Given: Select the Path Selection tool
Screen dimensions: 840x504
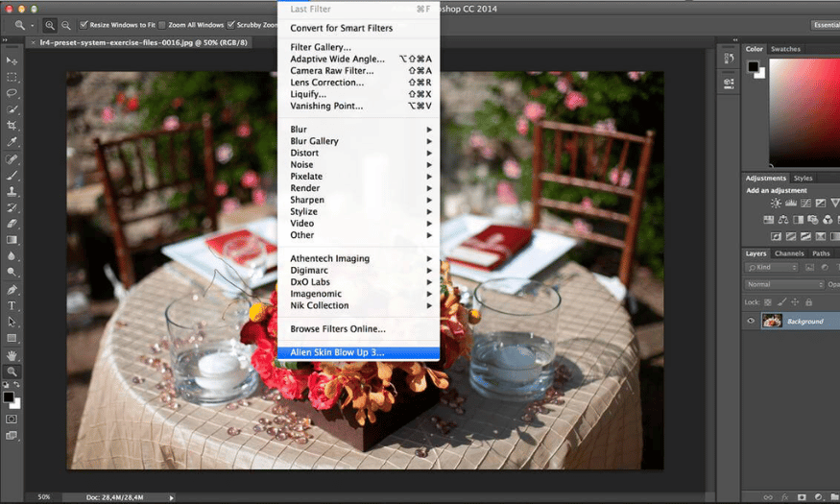Looking at the screenshot, I should (12, 322).
